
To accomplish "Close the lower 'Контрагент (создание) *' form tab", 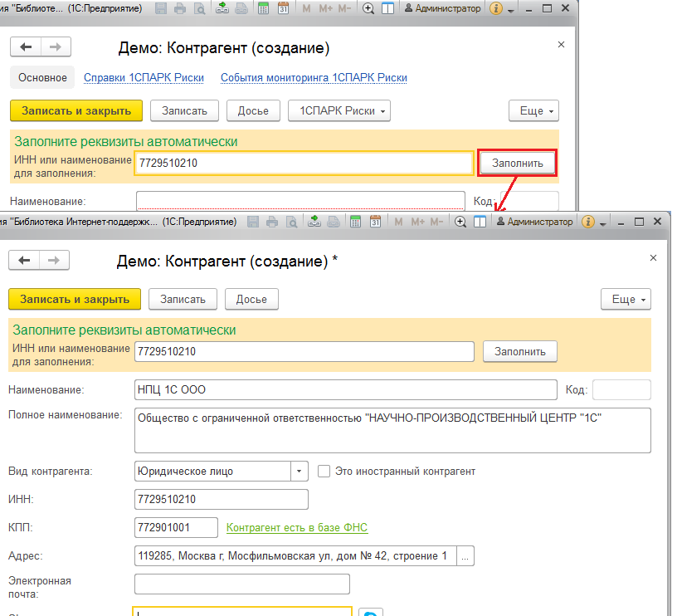I will (653, 258).
